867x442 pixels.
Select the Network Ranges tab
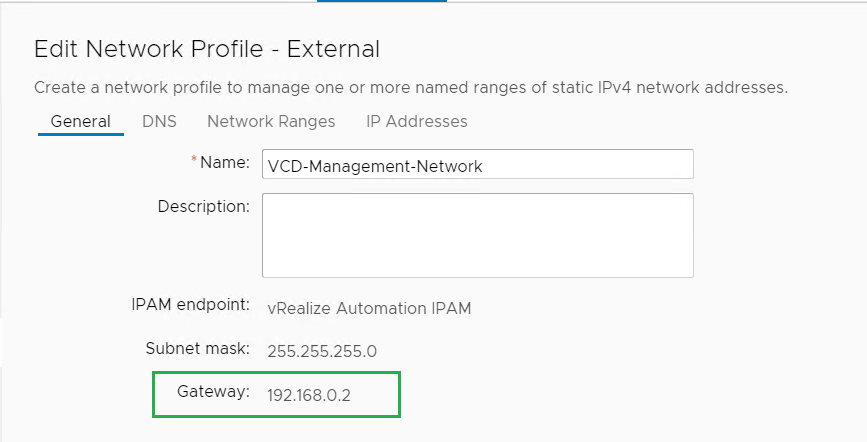(271, 121)
